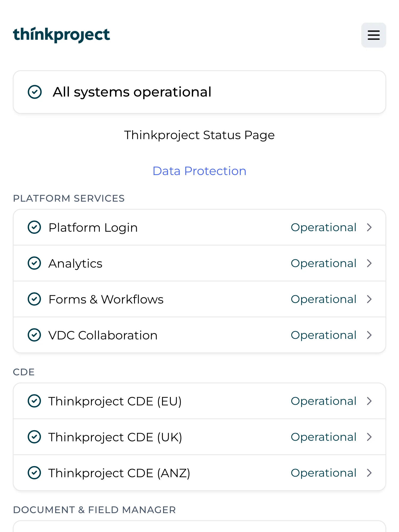The width and height of the screenshot is (399, 532).
Task: Click Operational status for Forms & Workflows
Action: click(x=323, y=300)
